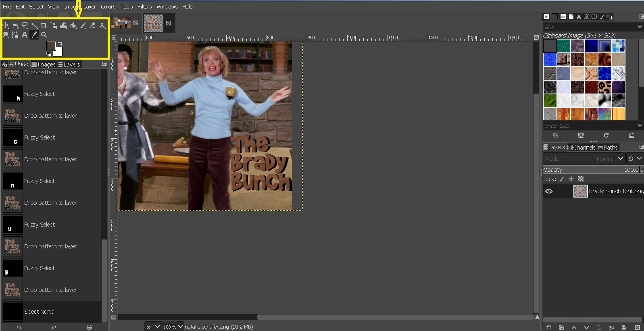The image size is (644, 331).
Task: Click the layer Opacity slider
Action: 591,170
